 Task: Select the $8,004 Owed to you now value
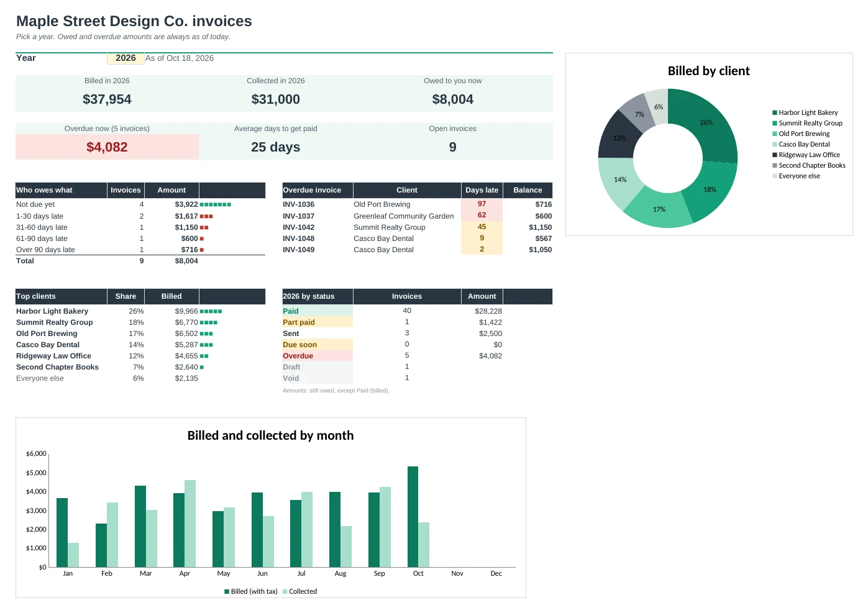(x=452, y=99)
